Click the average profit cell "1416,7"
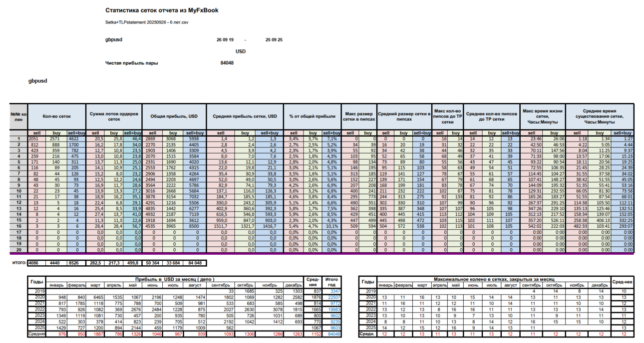The width and height of the screenshot is (644, 343). [270, 225]
